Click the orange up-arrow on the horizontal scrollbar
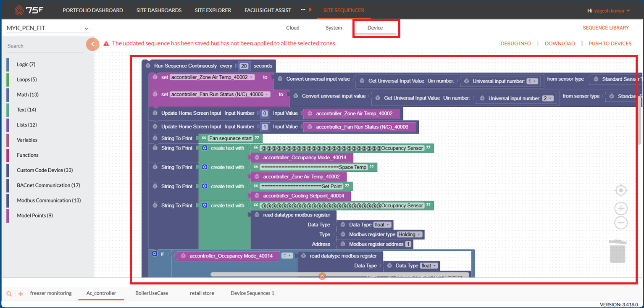This screenshot has height=308, width=644. click(322, 276)
